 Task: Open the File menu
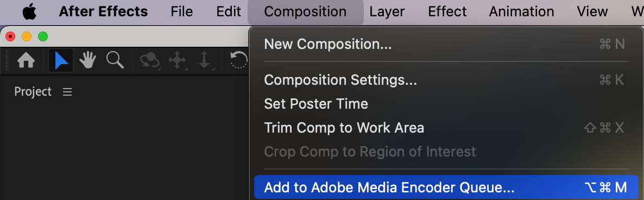tap(181, 11)
